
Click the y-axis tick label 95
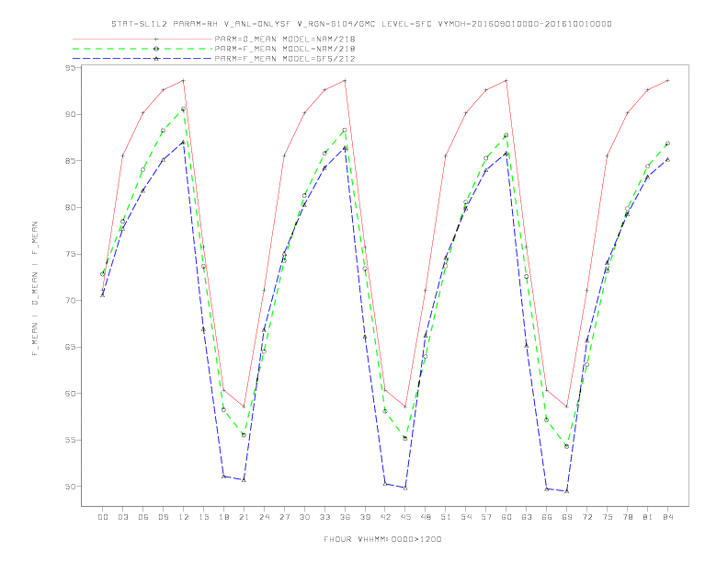71,68
